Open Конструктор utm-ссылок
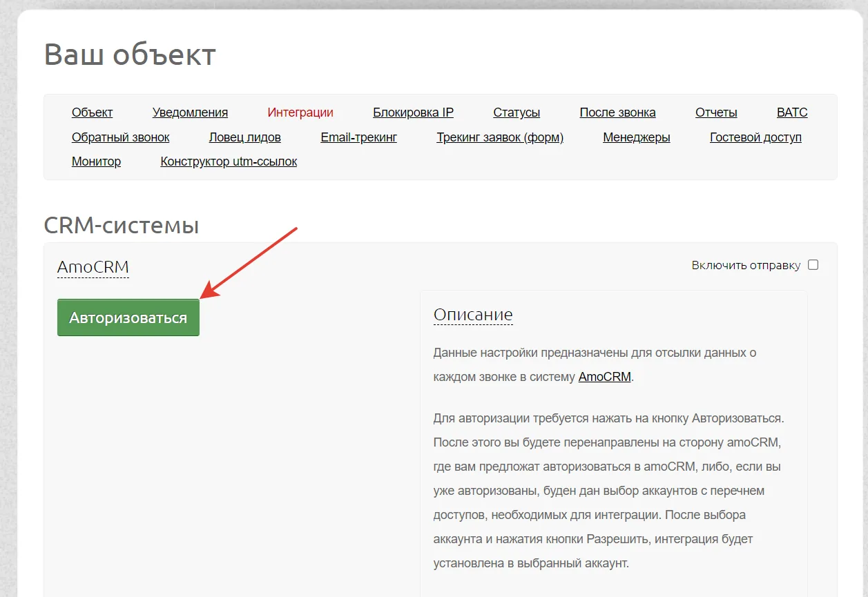Image resolution: width=868 pixels, height=597 pixels. click(x=229, y=162)
